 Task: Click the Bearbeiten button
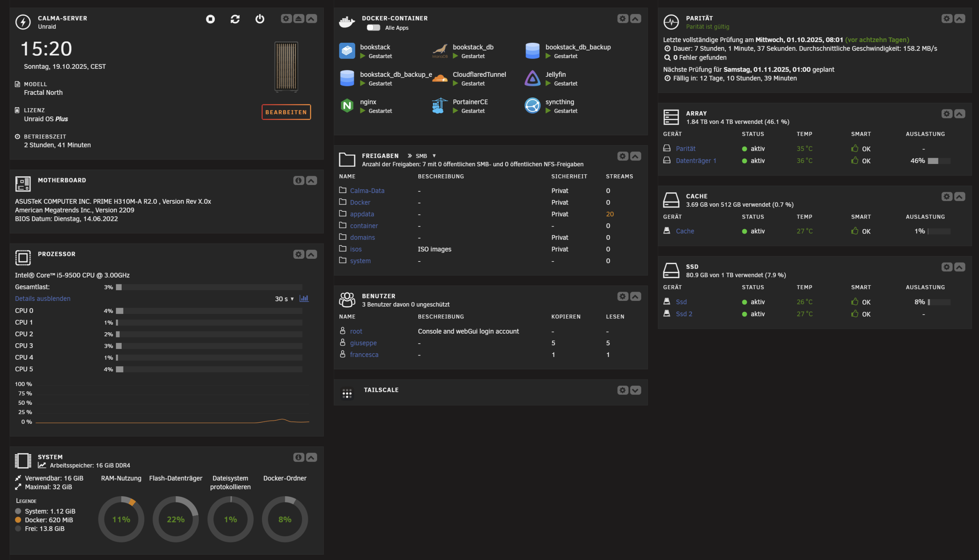(286, 112)
